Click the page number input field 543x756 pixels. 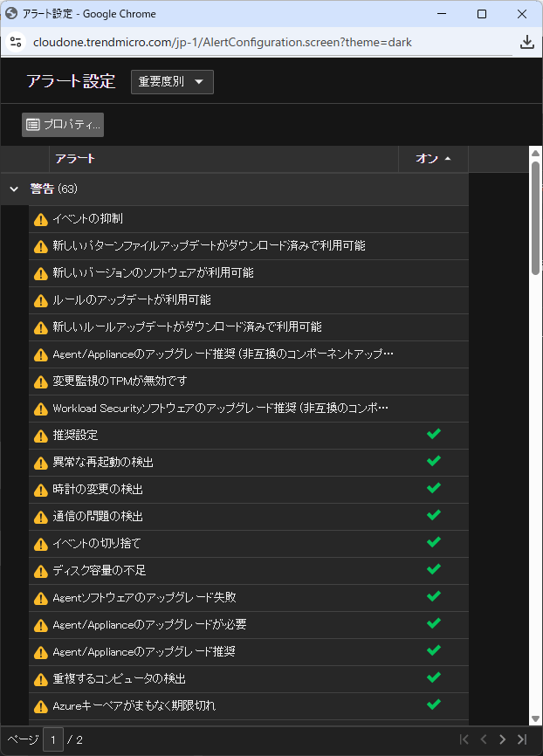coord(53,739)
